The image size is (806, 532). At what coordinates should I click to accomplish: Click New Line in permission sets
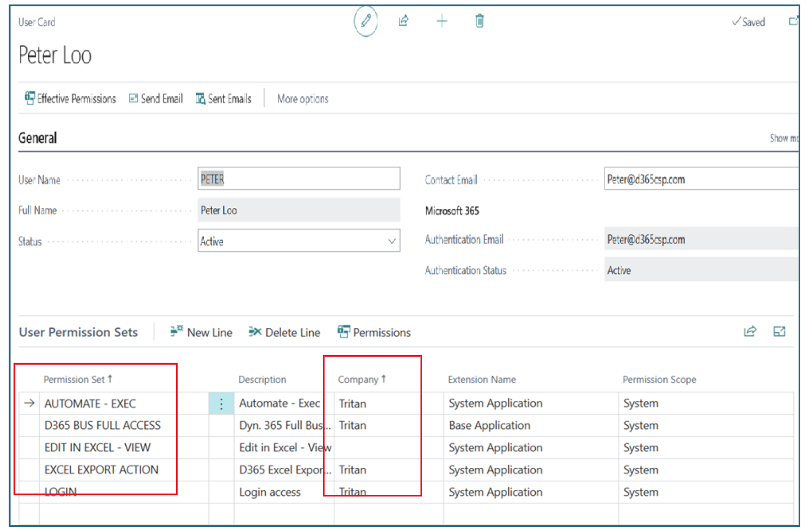coord(201,332)
